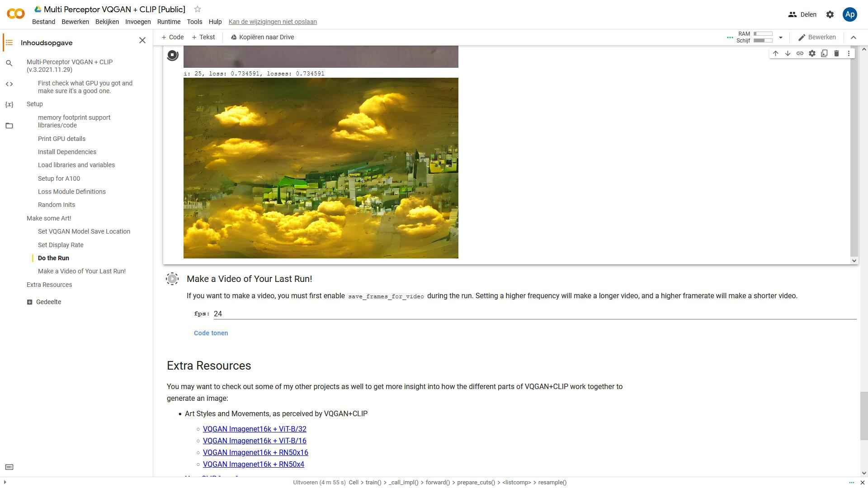Open the Invoegen menu
Screen dimensions: 868x488
click(x=138, y=22)
